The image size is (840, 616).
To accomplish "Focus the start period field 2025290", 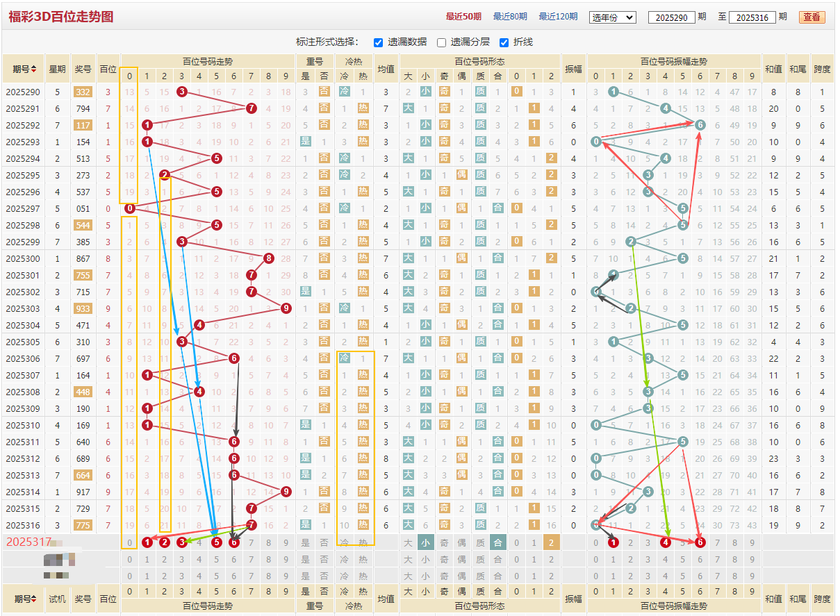I will pos(671,17).
